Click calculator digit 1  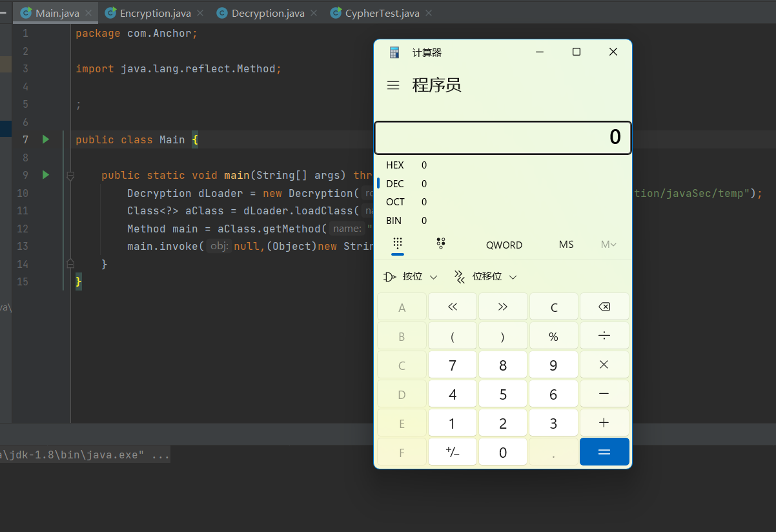453,423
